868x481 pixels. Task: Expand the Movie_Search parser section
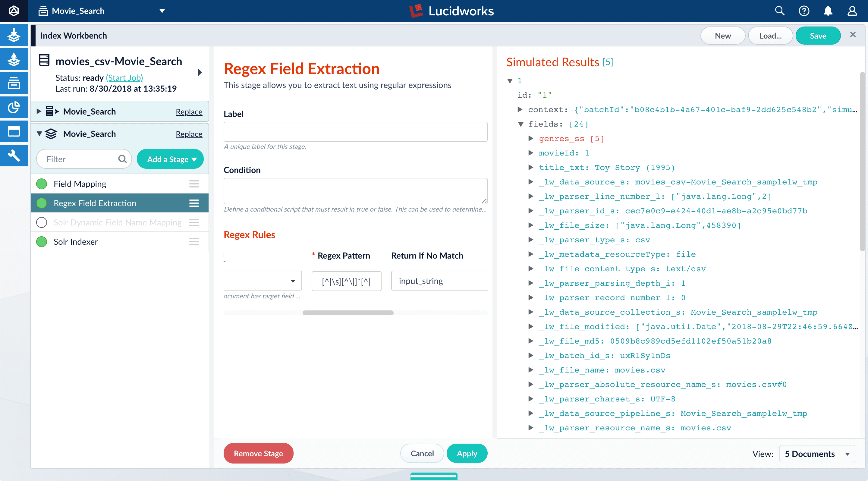coord(39,111)
